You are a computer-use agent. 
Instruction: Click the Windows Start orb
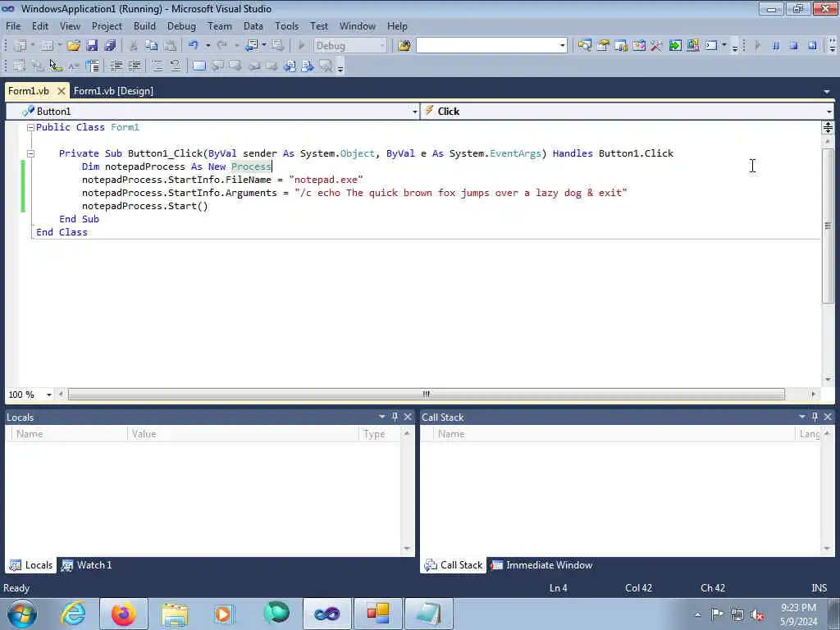pyautogui.click(x=22, y=614)
